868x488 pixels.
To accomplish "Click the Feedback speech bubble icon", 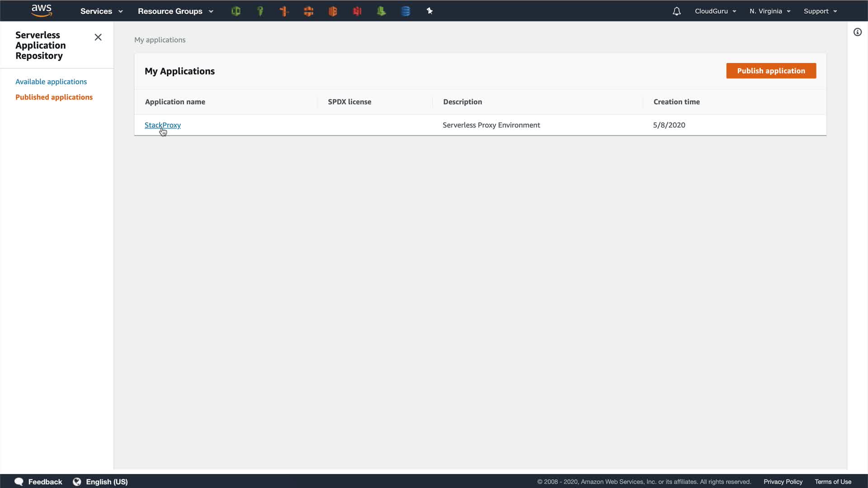I will (19, 482).
